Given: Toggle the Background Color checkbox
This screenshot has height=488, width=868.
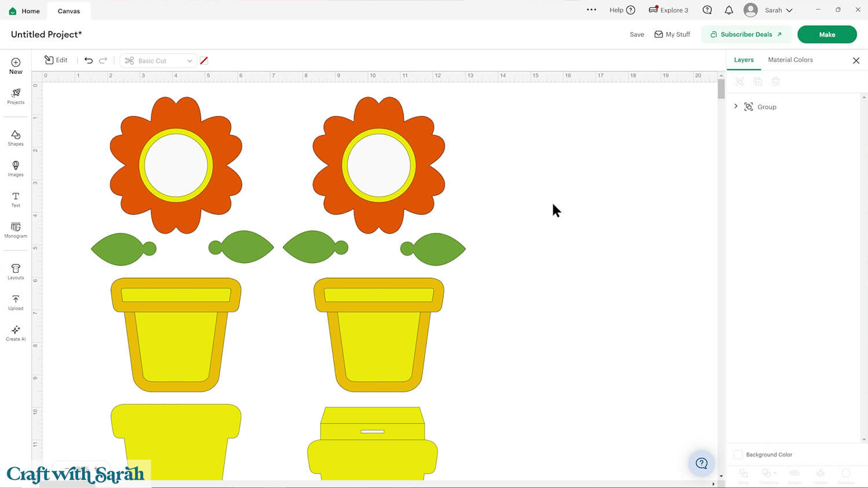Looking at the screenshot, I should (738, 454).
